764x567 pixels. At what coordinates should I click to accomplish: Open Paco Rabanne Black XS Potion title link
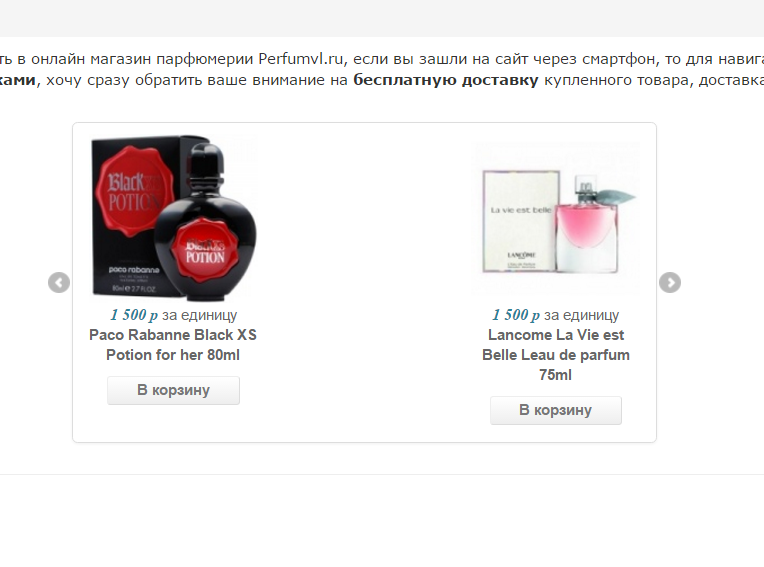(173, 345)
